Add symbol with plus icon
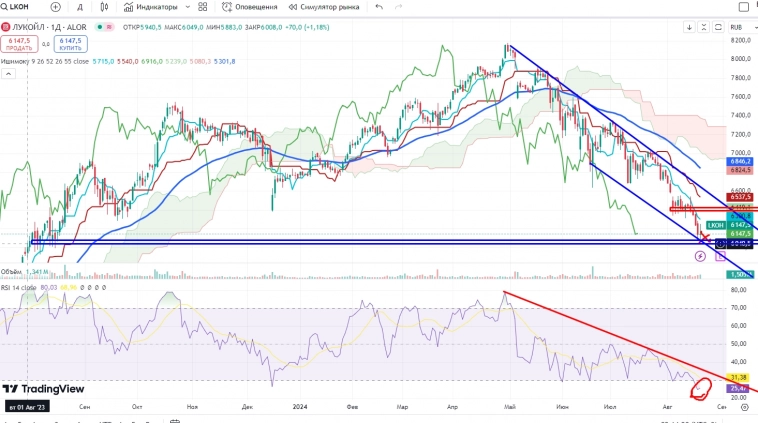Image resolution: width=758 pixels, height=423 pixels. pyautogui.click(x=55, y=7)
